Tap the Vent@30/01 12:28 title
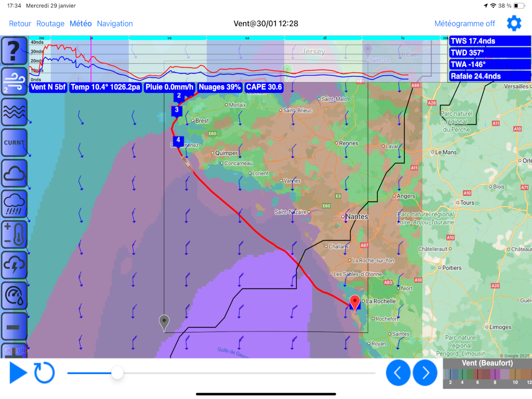The height and width of the screenshot is (399, 532). click(265, 23)
